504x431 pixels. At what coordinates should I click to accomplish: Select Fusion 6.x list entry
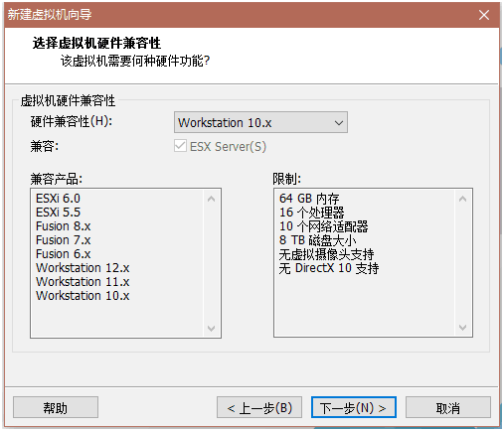click(63, 254)
